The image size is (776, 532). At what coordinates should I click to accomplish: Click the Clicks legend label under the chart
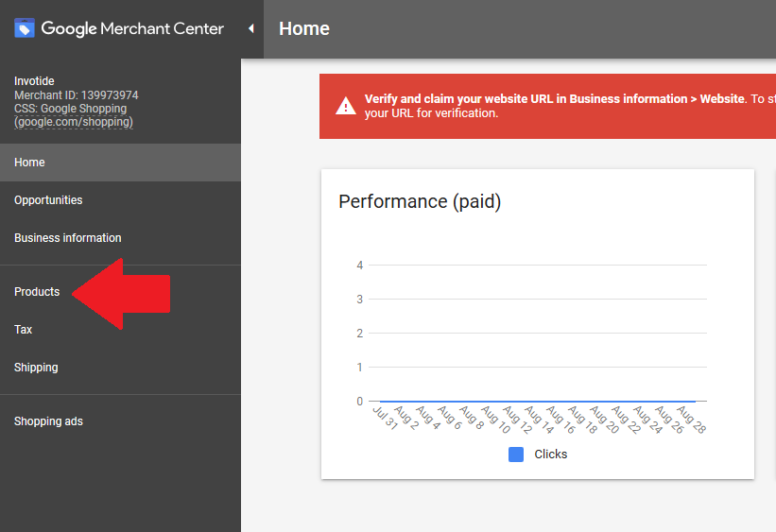tap(551, 455)
